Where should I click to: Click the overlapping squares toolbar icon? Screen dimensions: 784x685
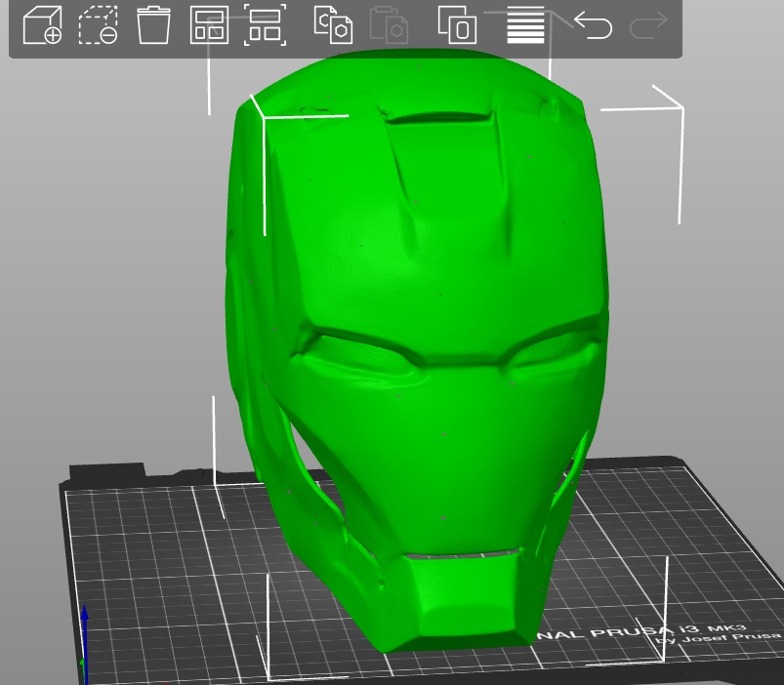point(457,25)
